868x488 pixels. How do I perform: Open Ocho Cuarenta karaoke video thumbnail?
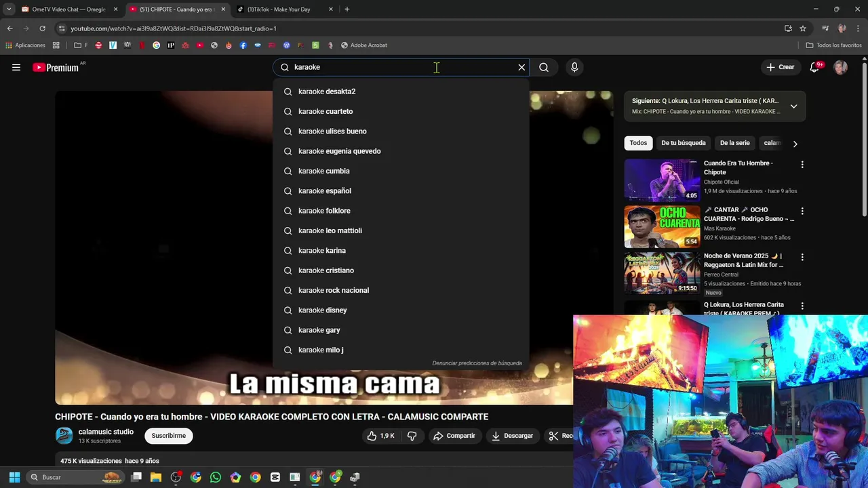click(x=662, y=227)
